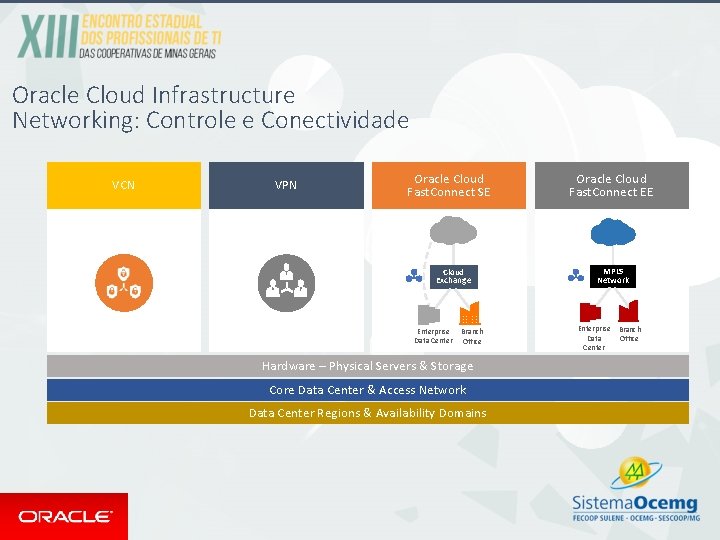
Task: Click the MPLS Network black box
Action: [613, 276]
